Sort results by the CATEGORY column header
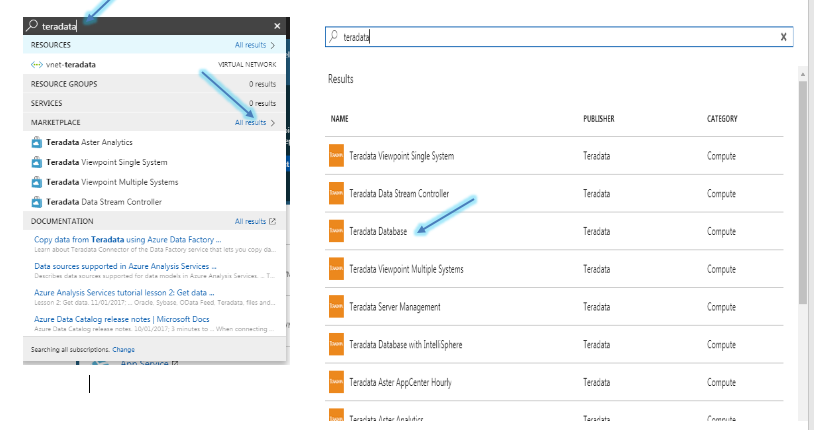 point(722,119)
